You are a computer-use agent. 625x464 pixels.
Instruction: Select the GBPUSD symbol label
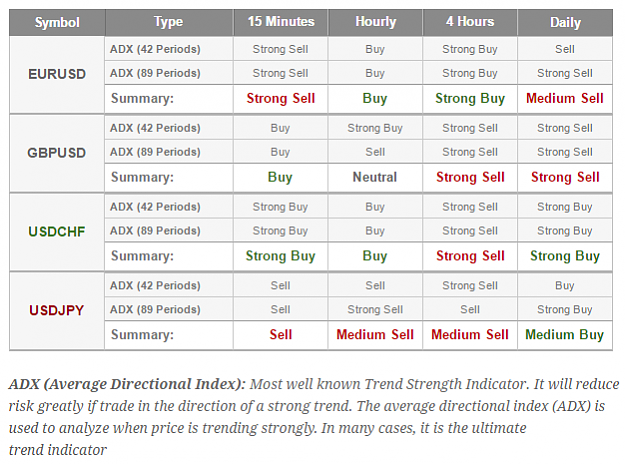click(x=57, y=153)
